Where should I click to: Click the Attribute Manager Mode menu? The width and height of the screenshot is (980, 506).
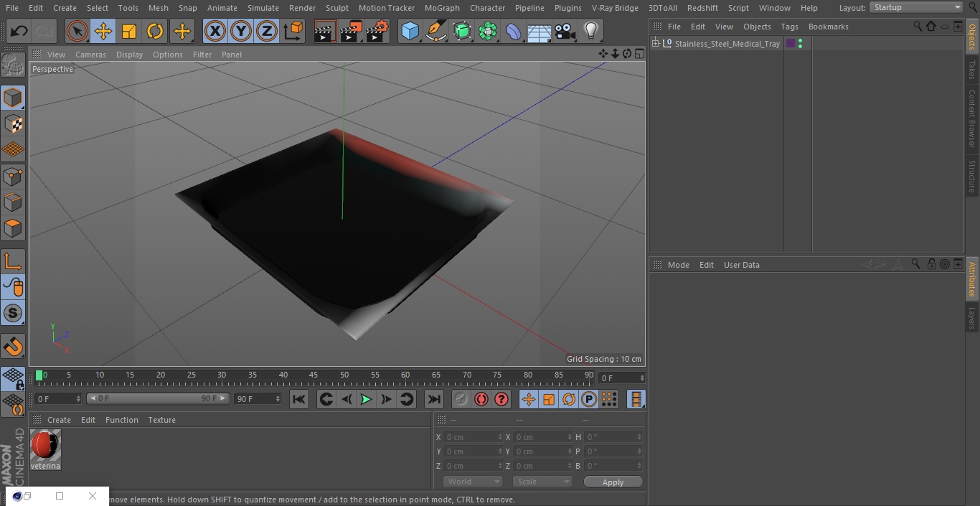click(678, 265)
